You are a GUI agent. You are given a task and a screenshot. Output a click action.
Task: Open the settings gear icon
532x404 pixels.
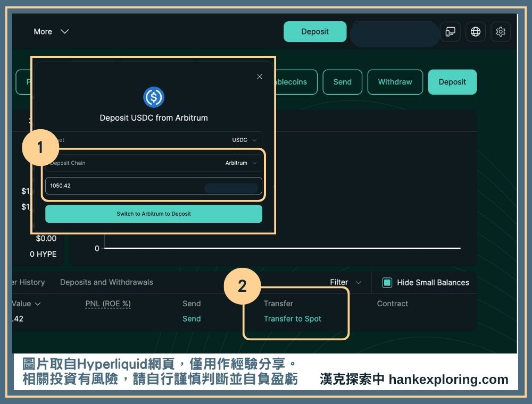click(500, 32)
